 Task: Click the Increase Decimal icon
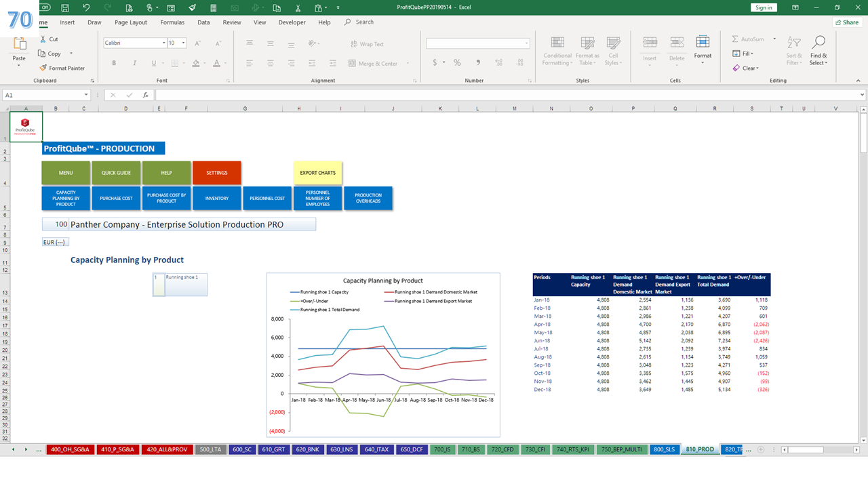pos(499,62)
